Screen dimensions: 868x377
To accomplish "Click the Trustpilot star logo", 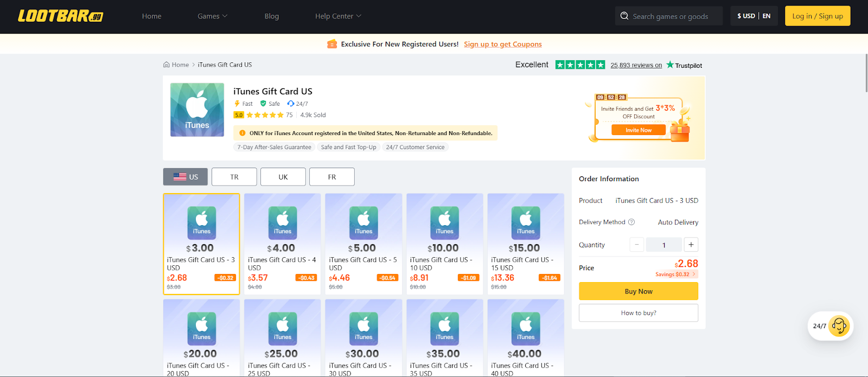I will click(671, 65).
